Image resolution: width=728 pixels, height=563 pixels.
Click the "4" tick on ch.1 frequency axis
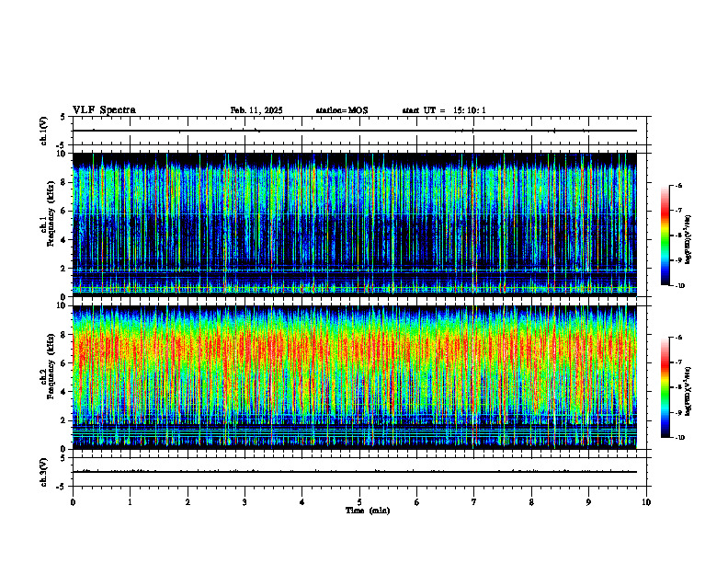point(64,240)
